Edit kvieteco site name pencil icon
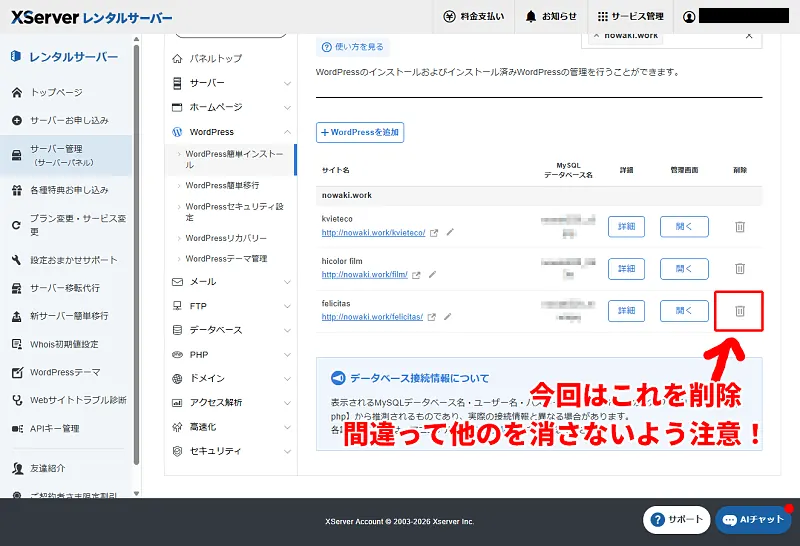This screenshot has width=800, height=546. pyautogui.click(x=450, y=232)
